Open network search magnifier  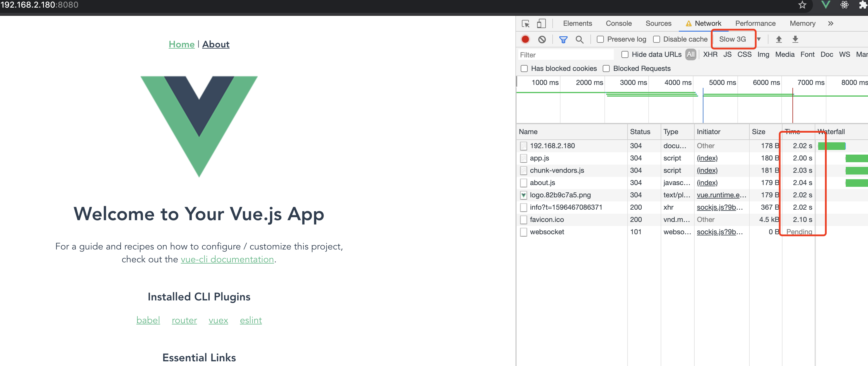579,40
